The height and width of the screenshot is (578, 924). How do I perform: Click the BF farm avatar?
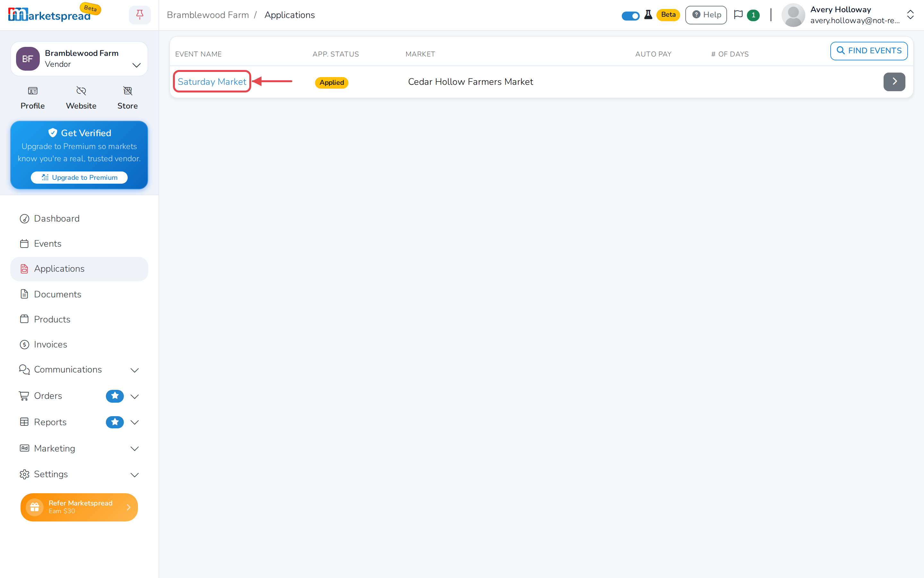(28, 59)
